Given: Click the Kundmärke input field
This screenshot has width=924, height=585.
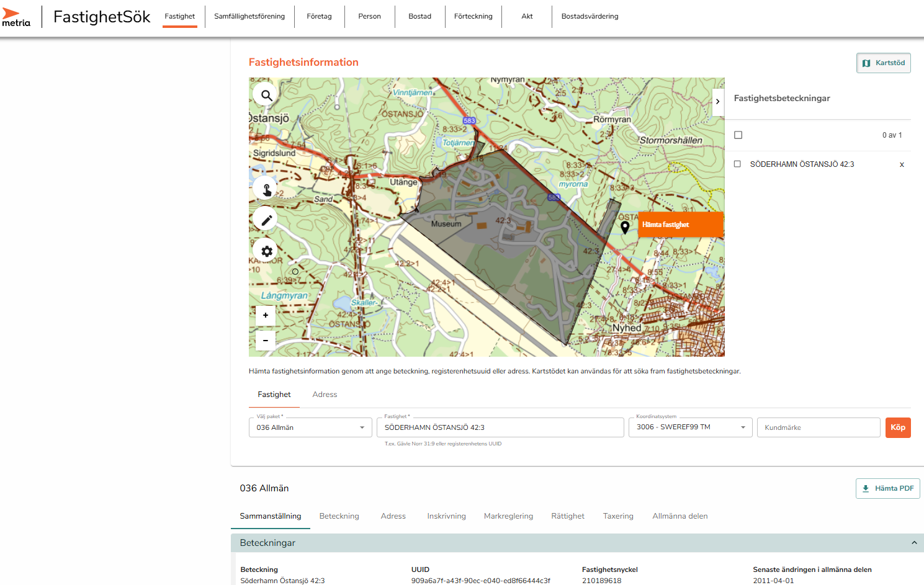Looking at the screenshot, I should point(818,427).
